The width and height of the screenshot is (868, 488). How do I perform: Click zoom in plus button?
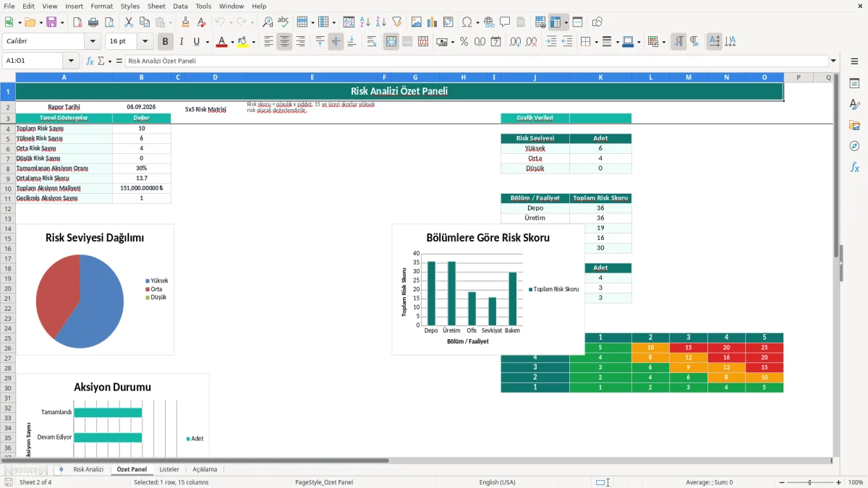pos(839,482)
